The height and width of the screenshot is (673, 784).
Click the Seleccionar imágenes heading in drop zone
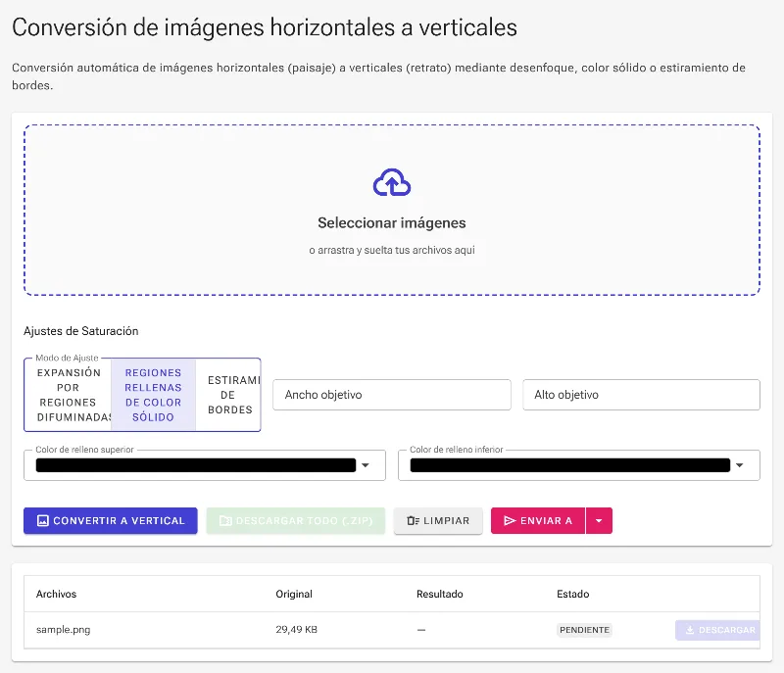391,222
